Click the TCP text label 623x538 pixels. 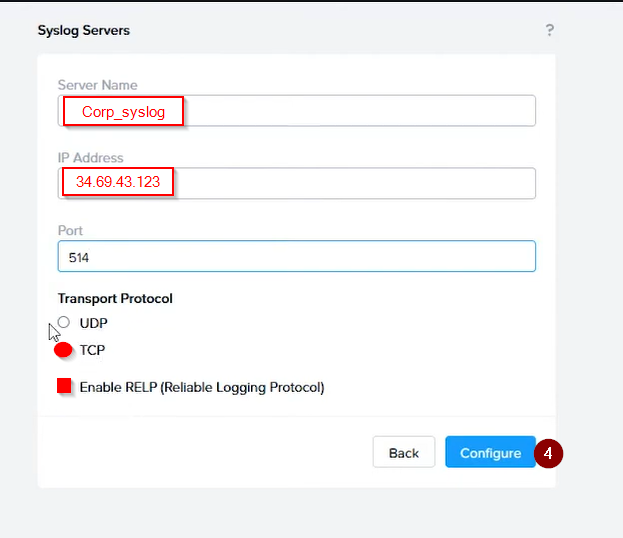pos(92,350)
